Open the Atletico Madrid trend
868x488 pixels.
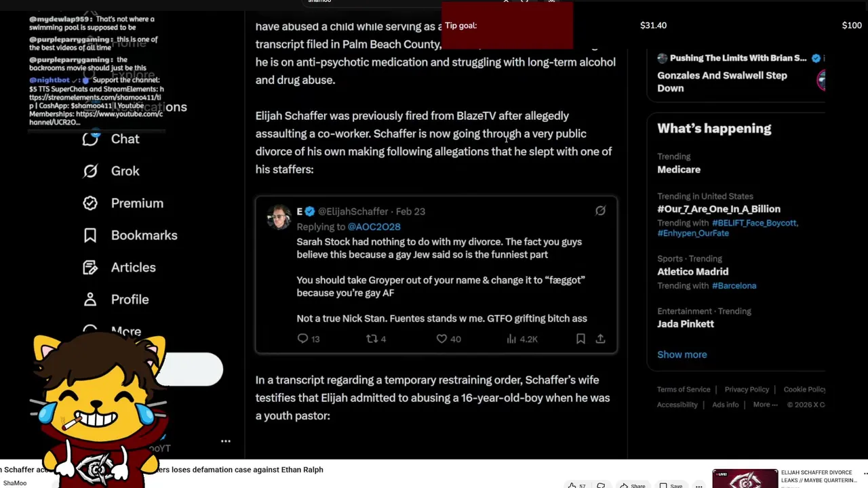693,272
